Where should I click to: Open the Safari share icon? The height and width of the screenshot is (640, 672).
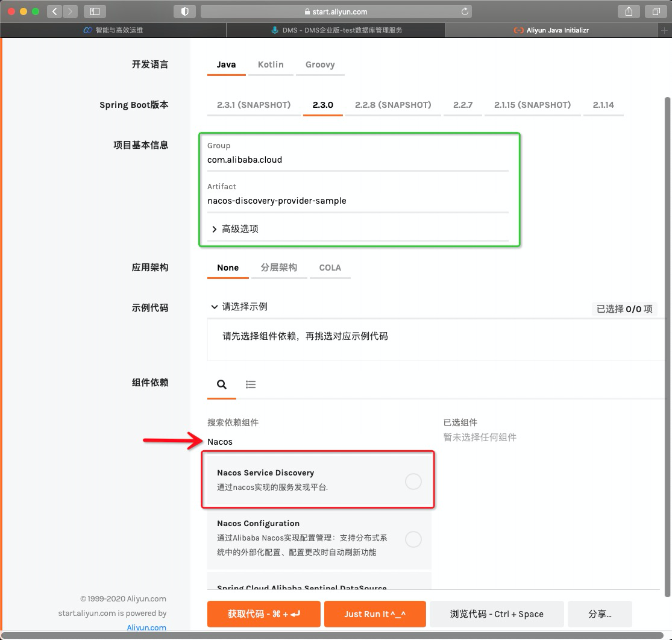pyautogui.click(x=629, y=11)
